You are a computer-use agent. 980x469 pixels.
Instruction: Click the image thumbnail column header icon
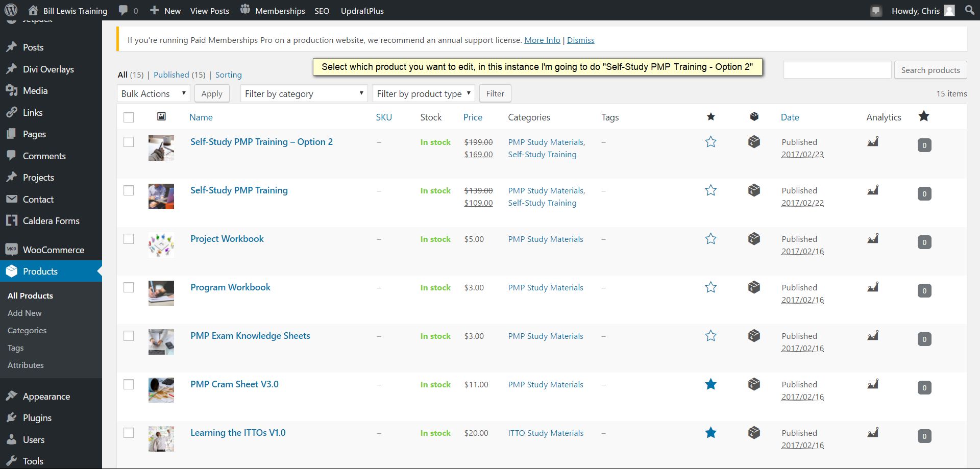point(161,117)
